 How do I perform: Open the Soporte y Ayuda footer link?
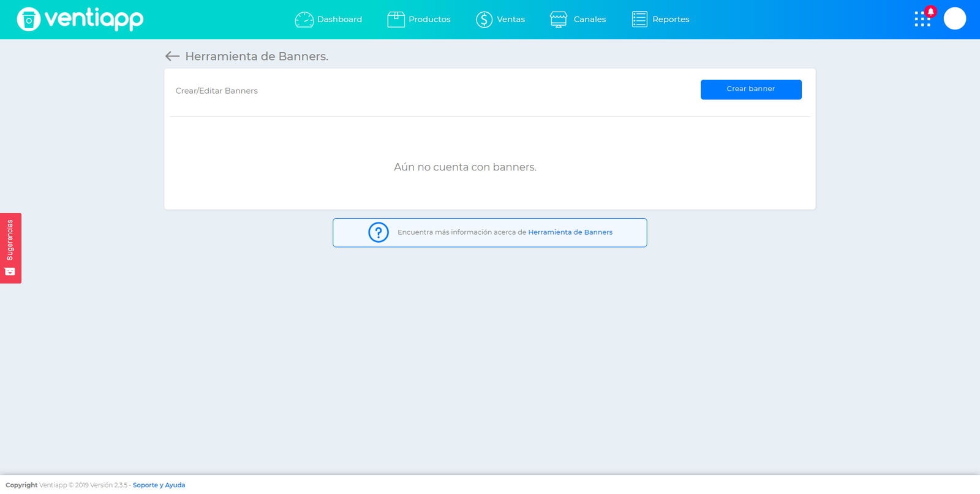[159, 485]
